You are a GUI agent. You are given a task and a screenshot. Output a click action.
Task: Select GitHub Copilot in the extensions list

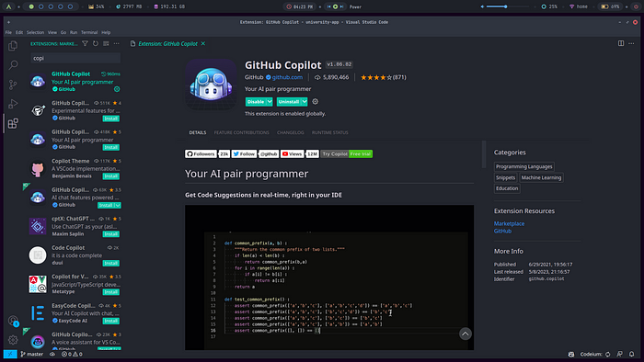(x=75, y=81)
